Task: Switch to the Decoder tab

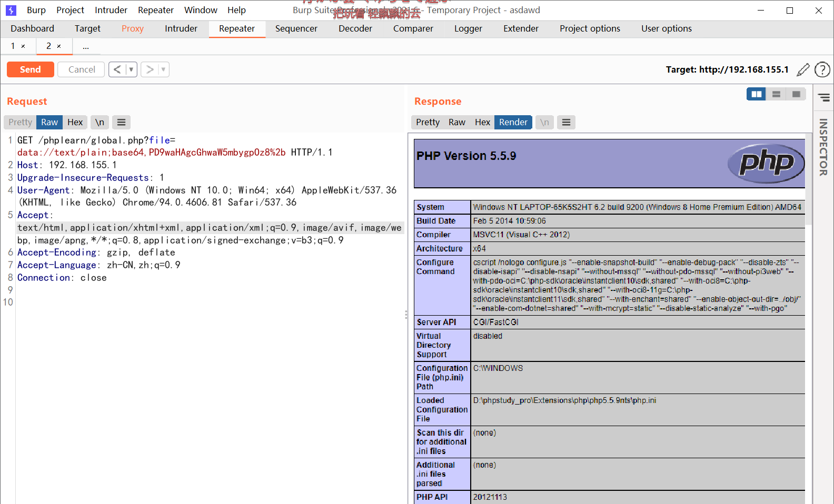Action: click(x=355, y=28)
